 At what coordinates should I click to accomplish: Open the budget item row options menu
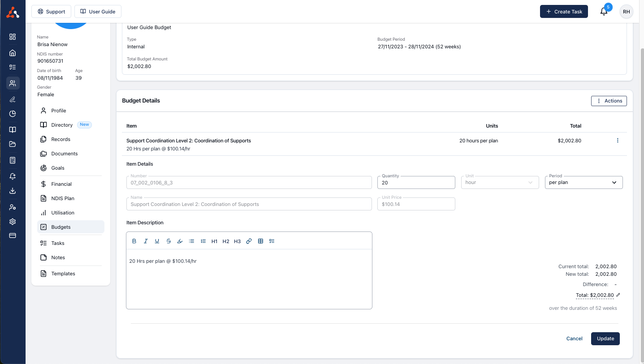click(618, 141)
